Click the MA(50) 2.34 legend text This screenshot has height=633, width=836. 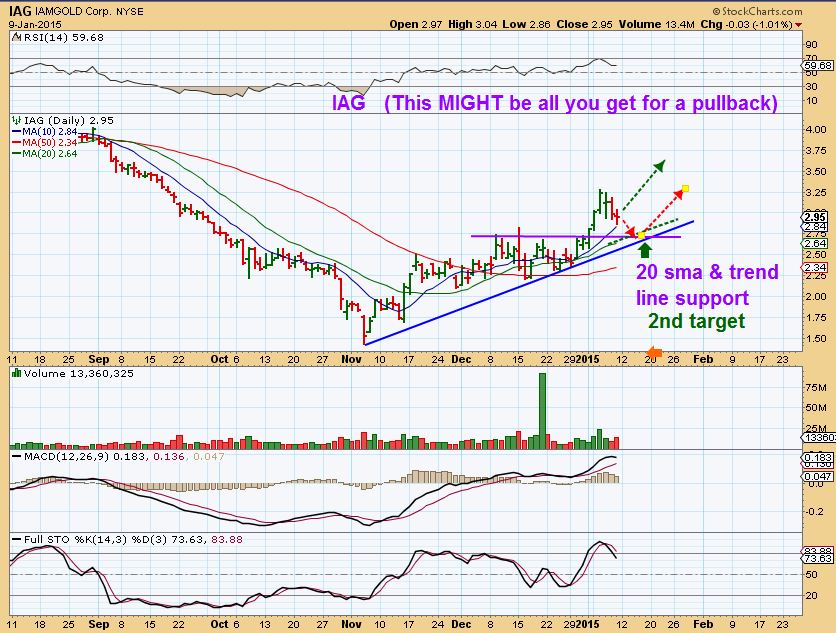(50, 142)
